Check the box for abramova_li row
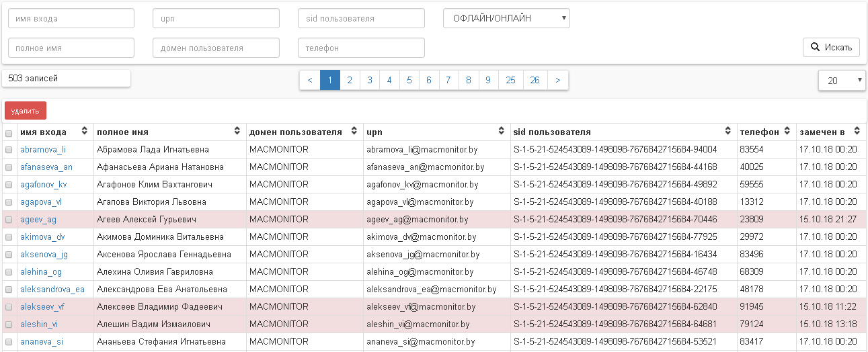The height and width of the screenshot is (352, 868). [x=9, y=150]
